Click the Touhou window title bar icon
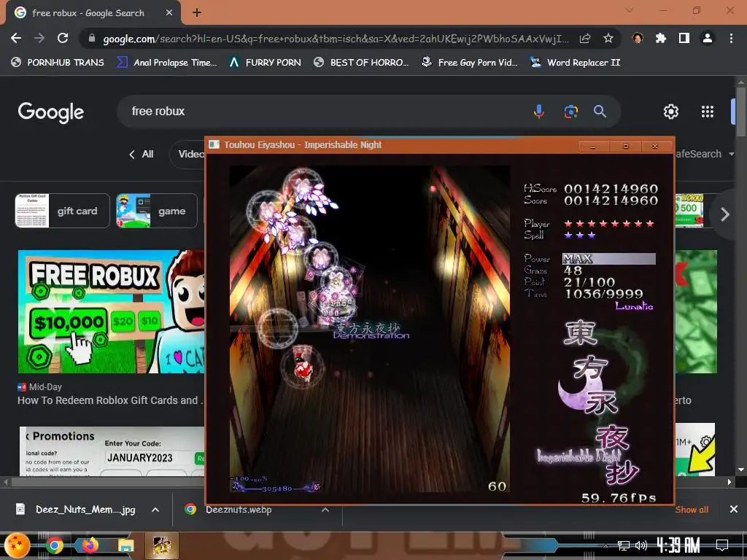Viewport: 747px width, 560px height. point(214,145)
